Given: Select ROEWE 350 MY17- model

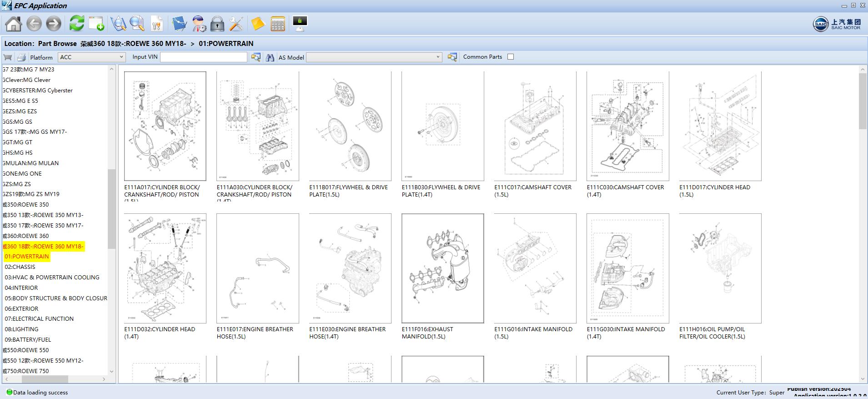Looking at the screenshot, I should pos(43,226).
